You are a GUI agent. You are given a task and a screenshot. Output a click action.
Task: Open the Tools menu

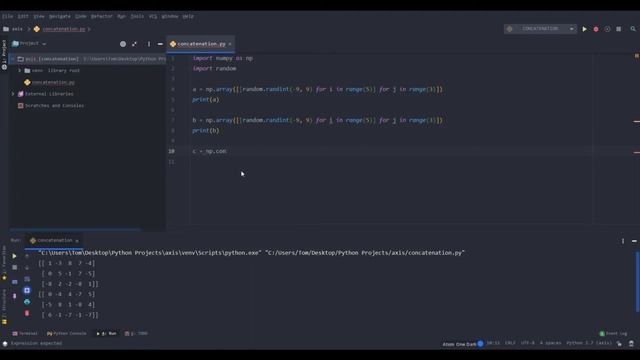point(137,16)
